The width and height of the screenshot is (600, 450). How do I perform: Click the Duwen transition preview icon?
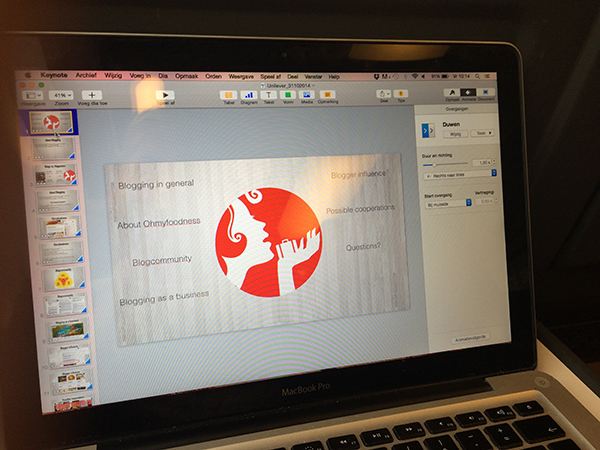pyautogui.click(x=428, y=130)
